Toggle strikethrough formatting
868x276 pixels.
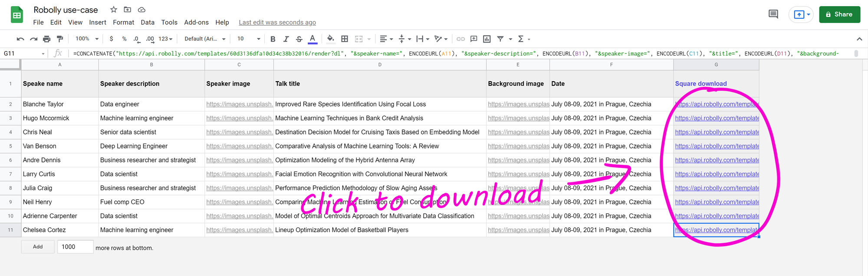point(299,39)
